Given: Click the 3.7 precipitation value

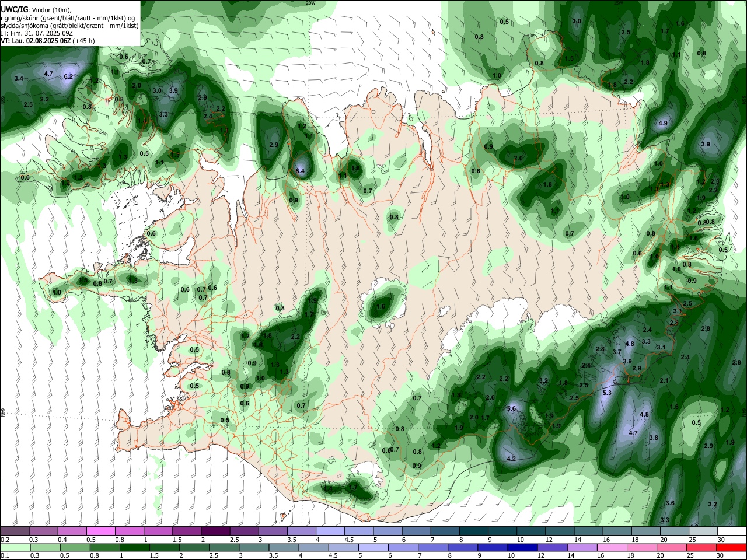Looking at the screenshot, I should (617, 352).
